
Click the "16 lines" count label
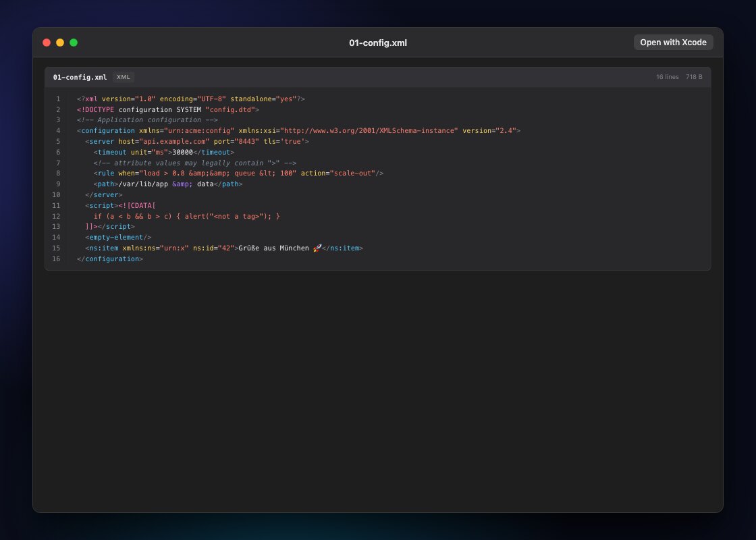(668, 77)
